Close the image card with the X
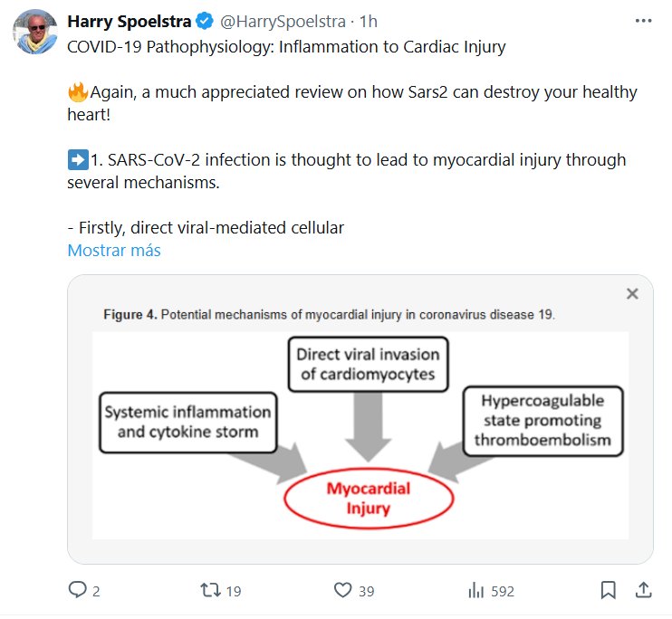The width and height of the screenshot is (672, 619). (632, 293)
